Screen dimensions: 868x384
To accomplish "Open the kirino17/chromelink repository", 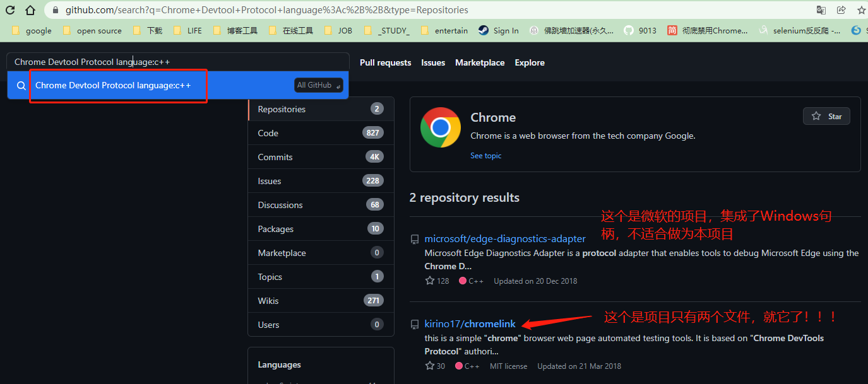I will [470, 323].
